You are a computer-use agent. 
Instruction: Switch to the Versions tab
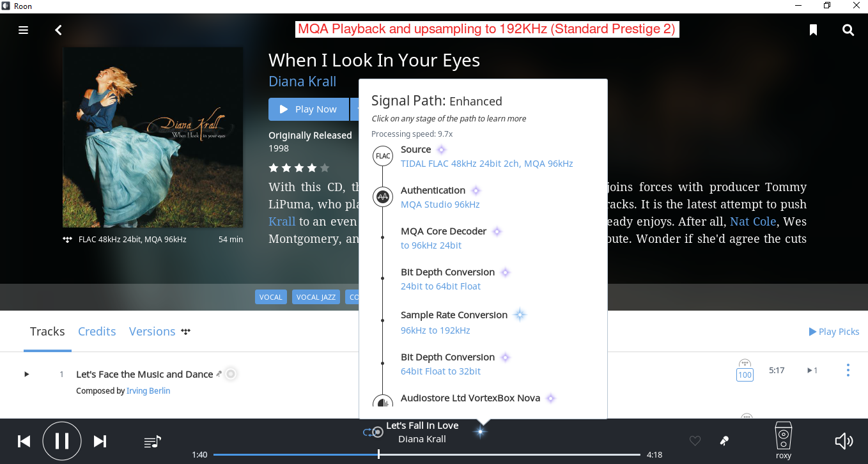coord(152,331)
